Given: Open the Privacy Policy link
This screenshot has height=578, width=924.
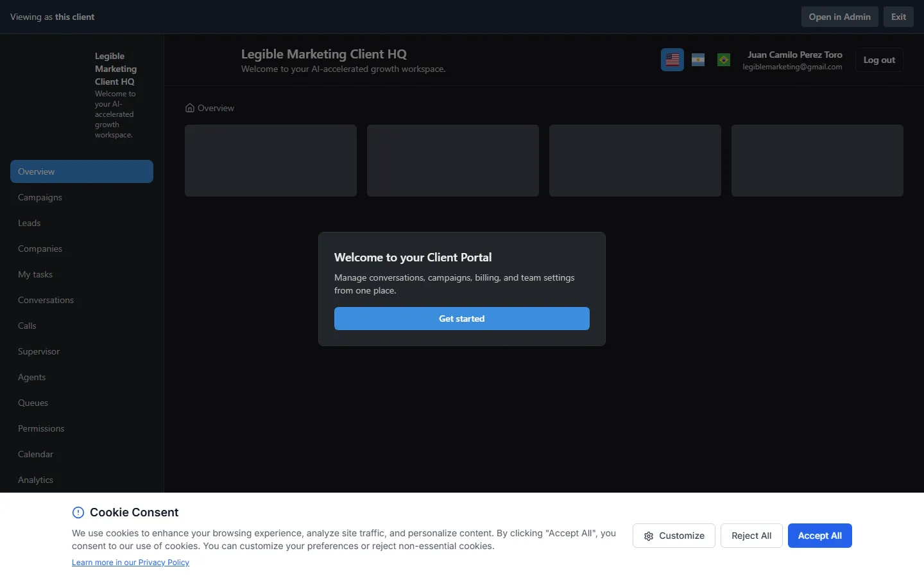Looking at the screenshot, I should point(130,563).
